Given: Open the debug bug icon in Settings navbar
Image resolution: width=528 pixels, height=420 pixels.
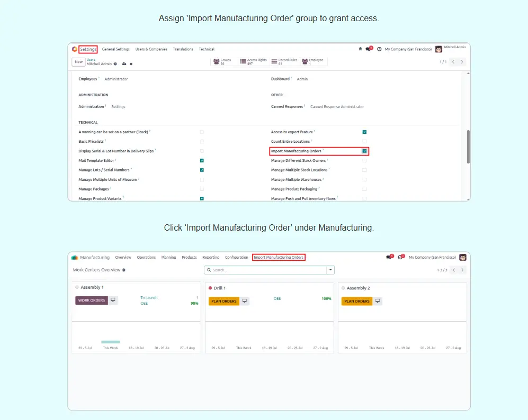Looking at the screenshot, I should 360,49.
